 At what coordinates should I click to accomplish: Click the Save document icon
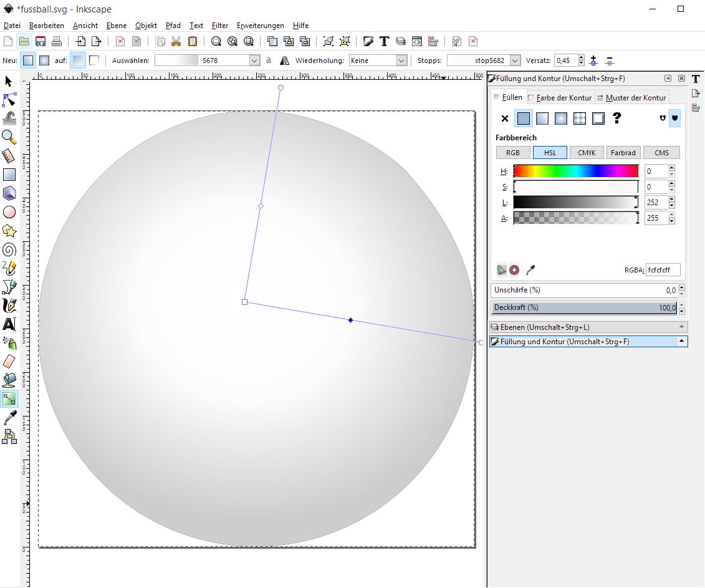[41, 41]
